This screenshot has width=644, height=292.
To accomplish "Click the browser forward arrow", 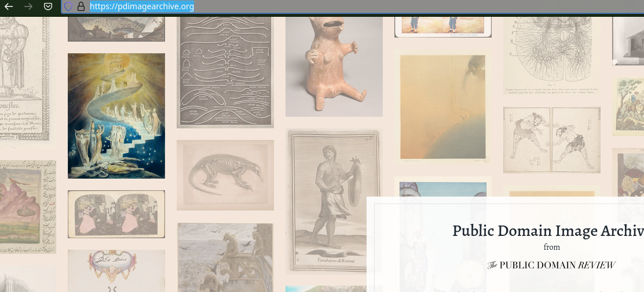I will point(28,6).
